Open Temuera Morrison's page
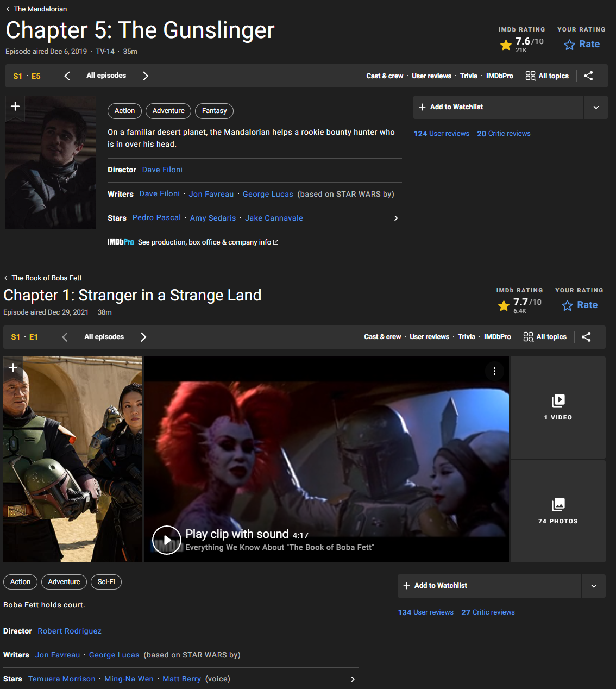The height and width of the screenshot is (689, 616). [62, 679]
